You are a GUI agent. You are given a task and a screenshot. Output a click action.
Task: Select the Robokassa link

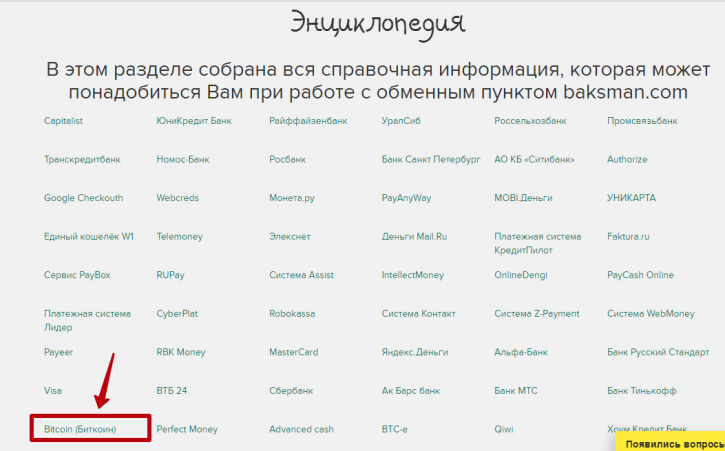[292, 314]
